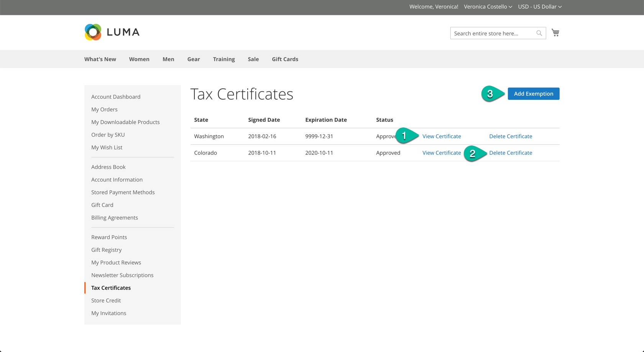The height and width of the screenshot is (352, 644).
Task: Navigate to Store Credit
Action: click(x=106, y=301)
